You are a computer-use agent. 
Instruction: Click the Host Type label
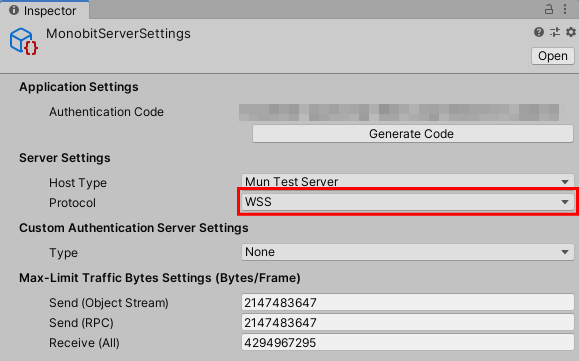pyautogui.click(x=78, y=183)
